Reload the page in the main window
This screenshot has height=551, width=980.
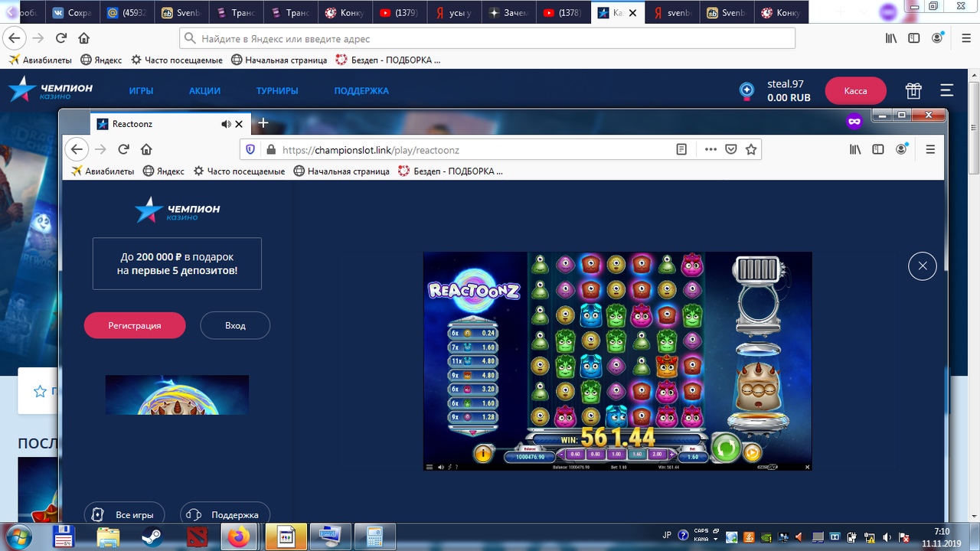[61, 38]
